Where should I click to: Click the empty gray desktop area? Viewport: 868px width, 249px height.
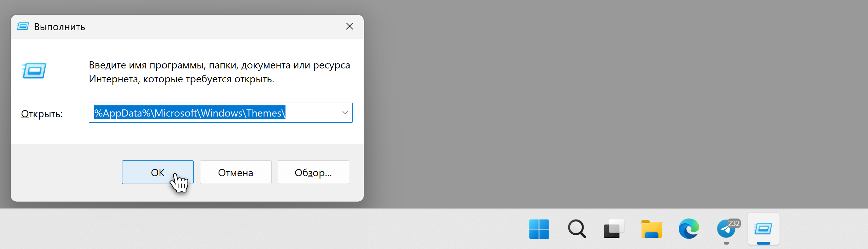tap(610, 102)
